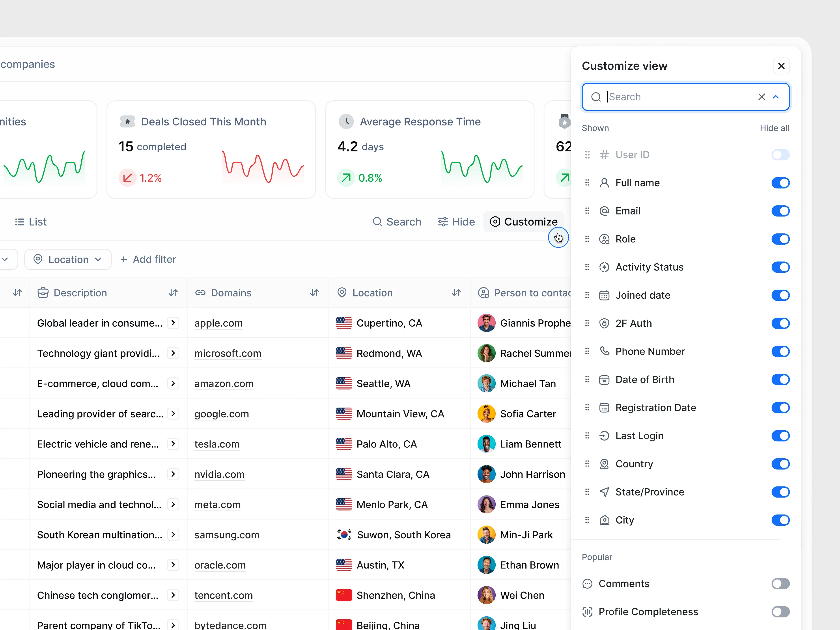
Task: Collapse the search field chevron
Action: [776, 97]
